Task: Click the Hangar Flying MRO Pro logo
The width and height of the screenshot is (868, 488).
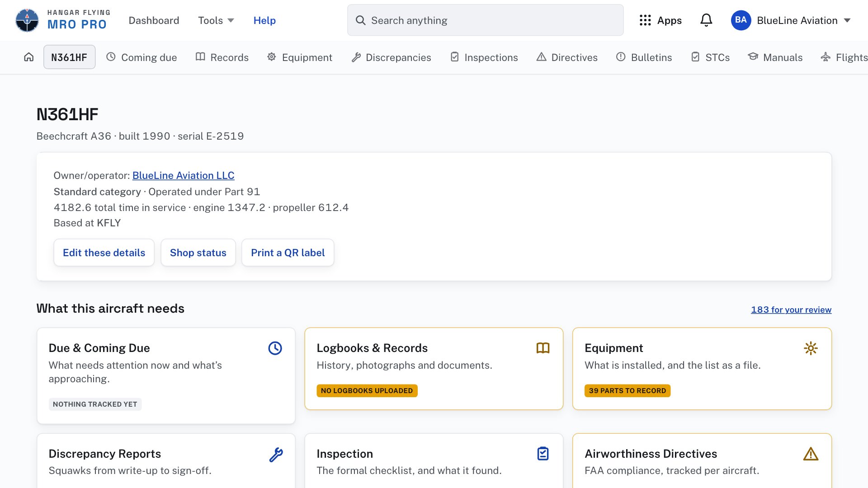Action: pyautogui.click(x=63, y=20)
